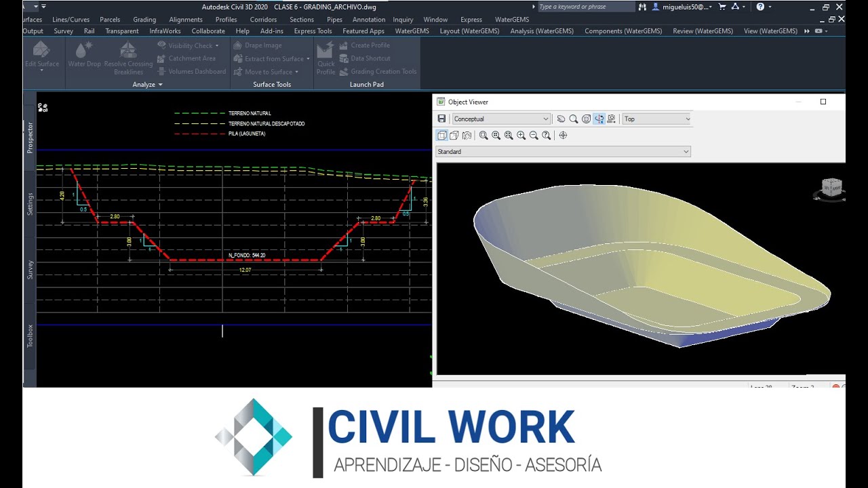
Task: Select the 12.07 bottom width dimension
Action: click(x=245, y=270)
